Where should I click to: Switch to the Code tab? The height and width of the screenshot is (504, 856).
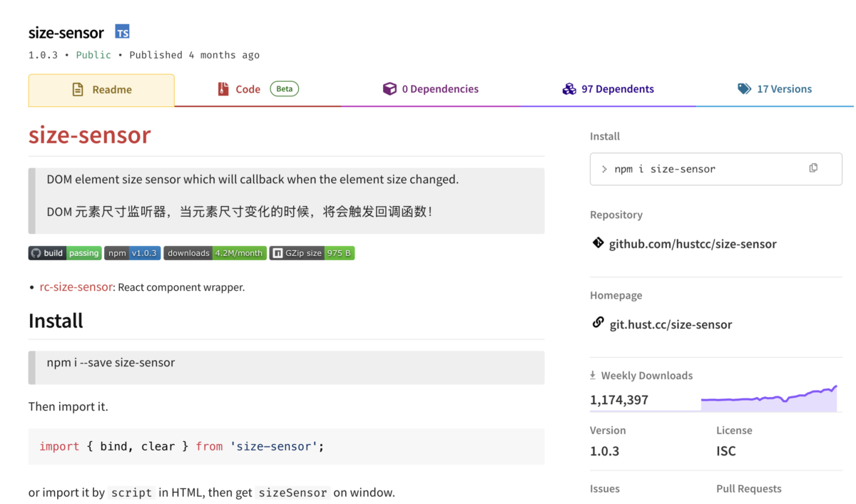[258, 89]
